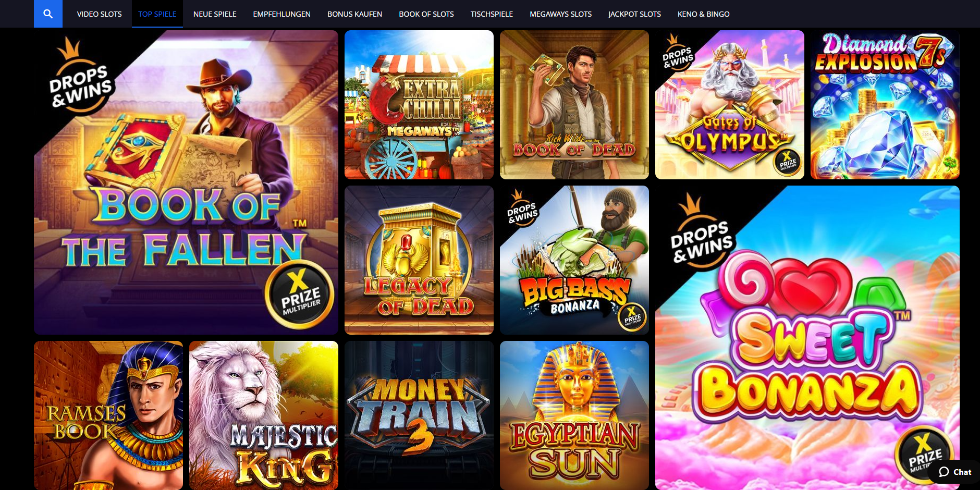The image size is (980, 490).
Task: Go to Neue Spiele tab
Action: (215, 14)
